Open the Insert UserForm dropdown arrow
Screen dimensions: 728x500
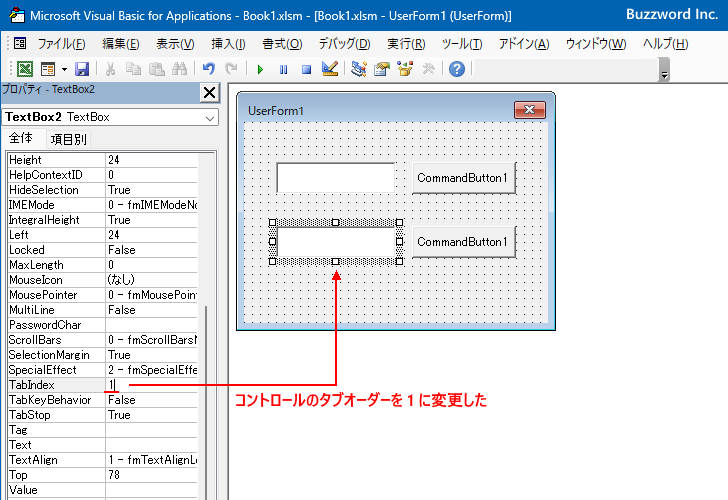pyautogui.click(x=64, y=69)
